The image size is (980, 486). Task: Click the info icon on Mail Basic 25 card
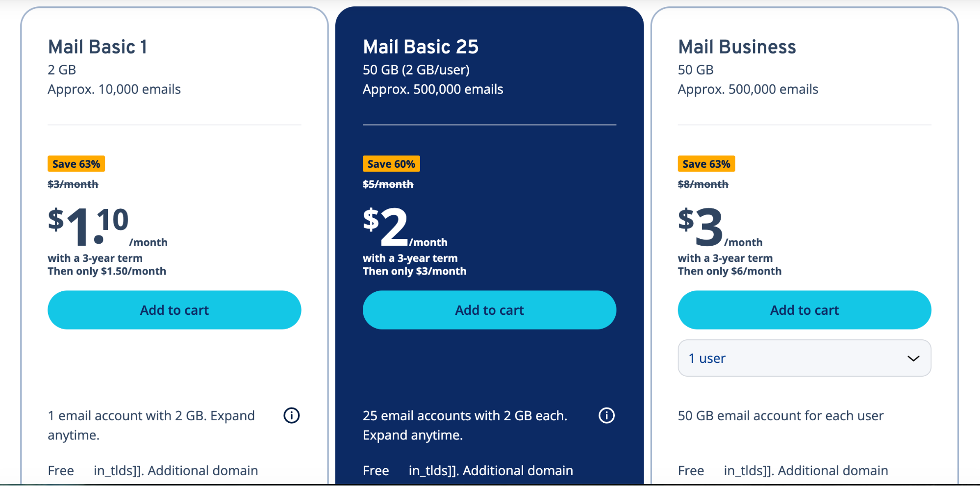coord(606,415)
